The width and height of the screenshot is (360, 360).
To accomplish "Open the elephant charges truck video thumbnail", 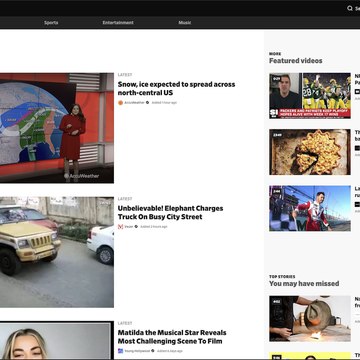I will click(57, 252).
